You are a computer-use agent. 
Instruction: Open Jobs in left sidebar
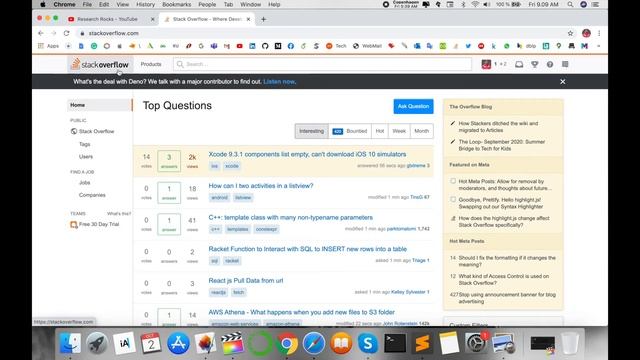(x=84, y=182)
